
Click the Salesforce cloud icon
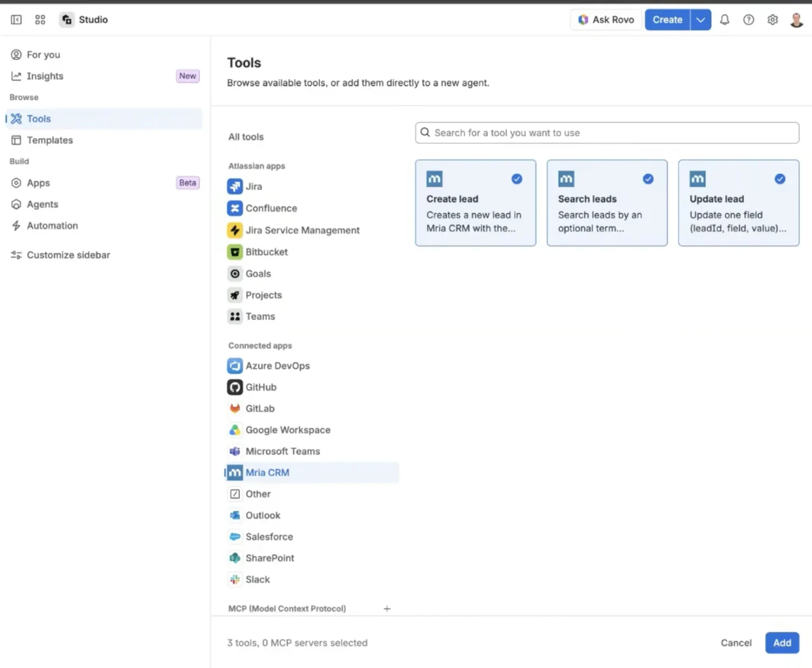235,537
